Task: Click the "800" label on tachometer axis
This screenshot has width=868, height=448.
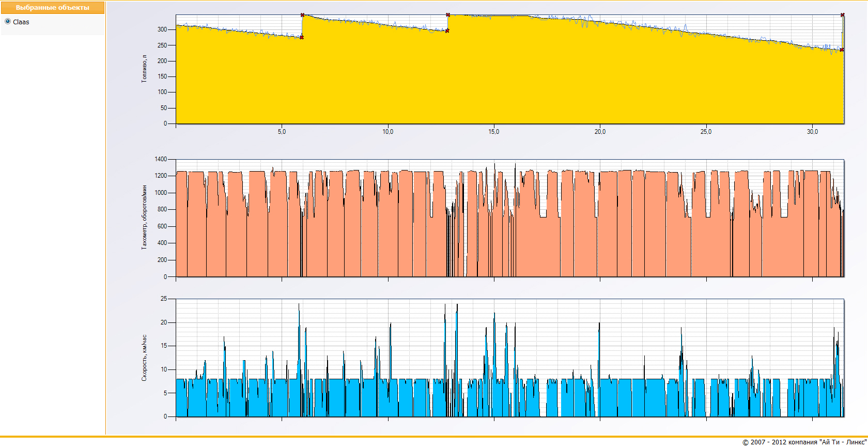Action: coord(162,209)
